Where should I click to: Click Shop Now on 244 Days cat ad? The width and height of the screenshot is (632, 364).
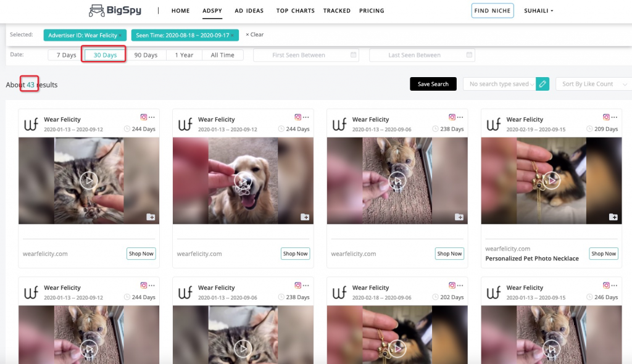(x=141, y=254)
